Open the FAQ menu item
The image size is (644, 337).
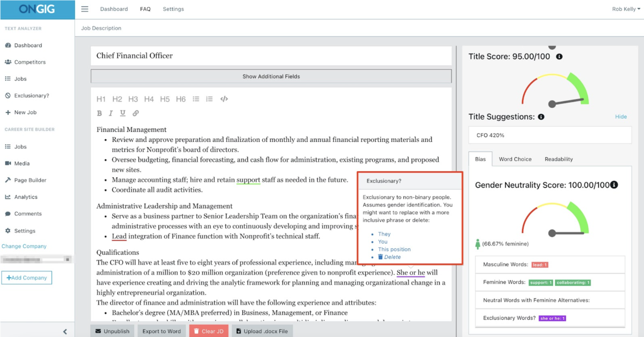145,9
